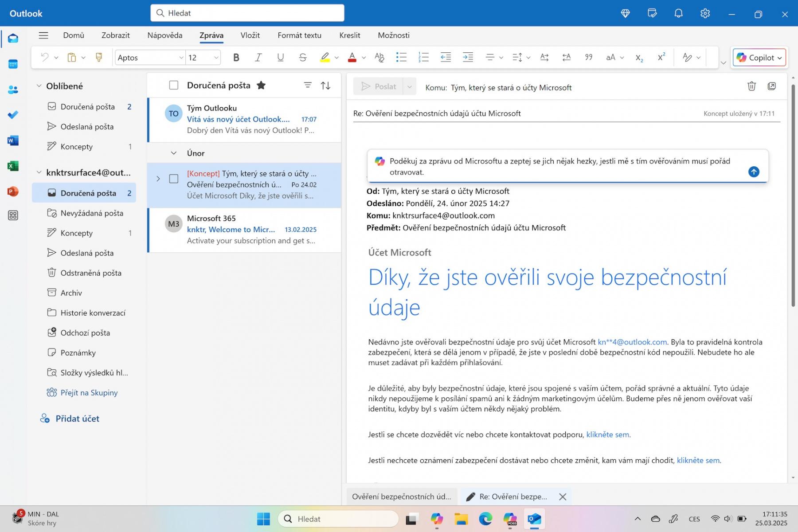Close the Re: Ověření reply tab
This screenshot has height=532, width=798.
[x=563, y=497]
